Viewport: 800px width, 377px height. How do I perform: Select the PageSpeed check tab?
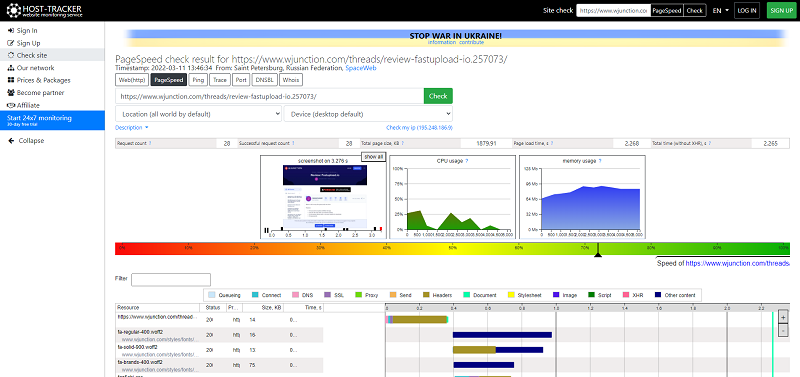169,80
